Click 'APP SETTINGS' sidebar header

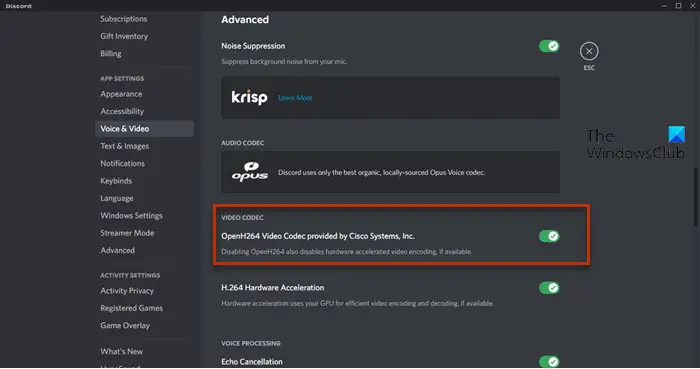[x=122, y=79]
